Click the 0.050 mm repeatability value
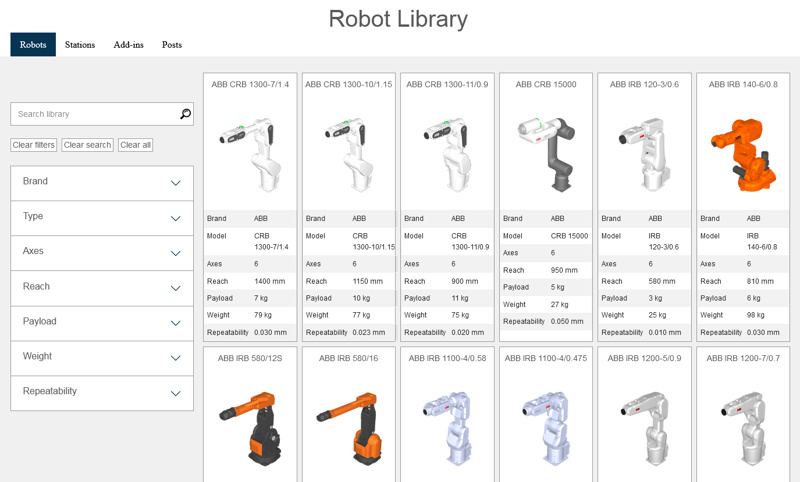The width and height of the screenshot is (800, 482). pos(567,321)
